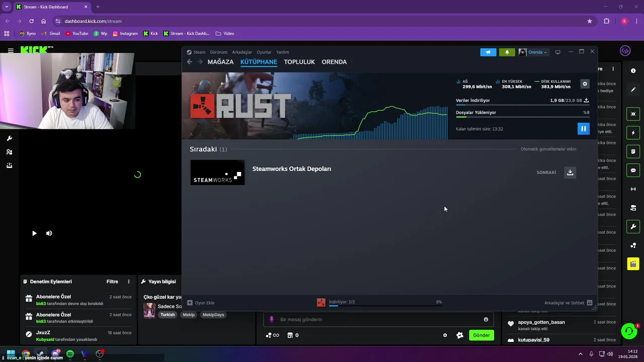The height and width of the screenshot is (362, 644).
Task: Click the Dosyalar Yükleniyor progress bar
Action: 522,117
